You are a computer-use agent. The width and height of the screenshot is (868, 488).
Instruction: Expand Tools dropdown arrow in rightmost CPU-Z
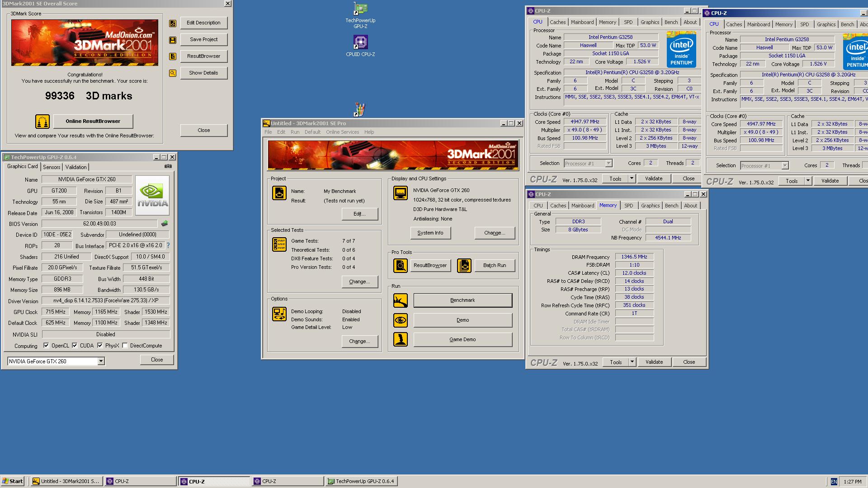pyautogui.click(x=808, y=181)
